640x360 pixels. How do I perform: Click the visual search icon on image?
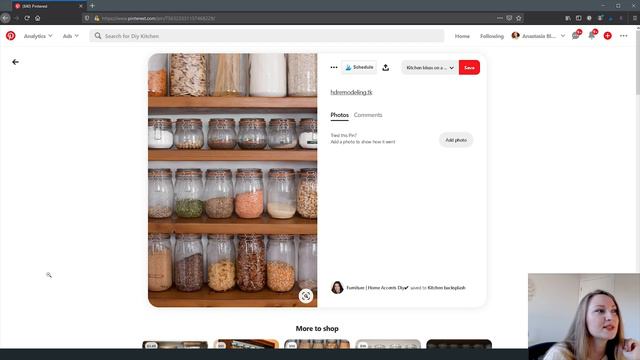306,296
